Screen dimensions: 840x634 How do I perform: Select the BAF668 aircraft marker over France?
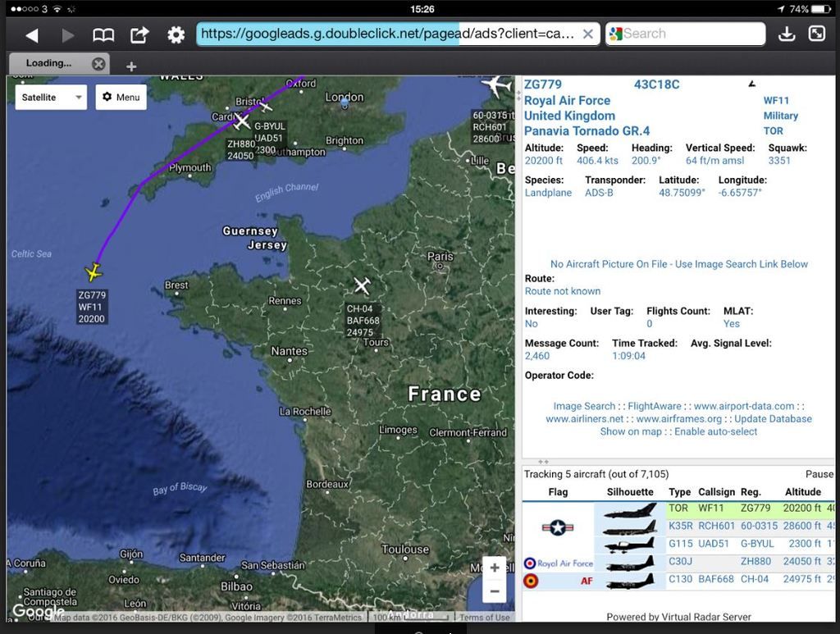pyautogui.click(x=362, y=285)
